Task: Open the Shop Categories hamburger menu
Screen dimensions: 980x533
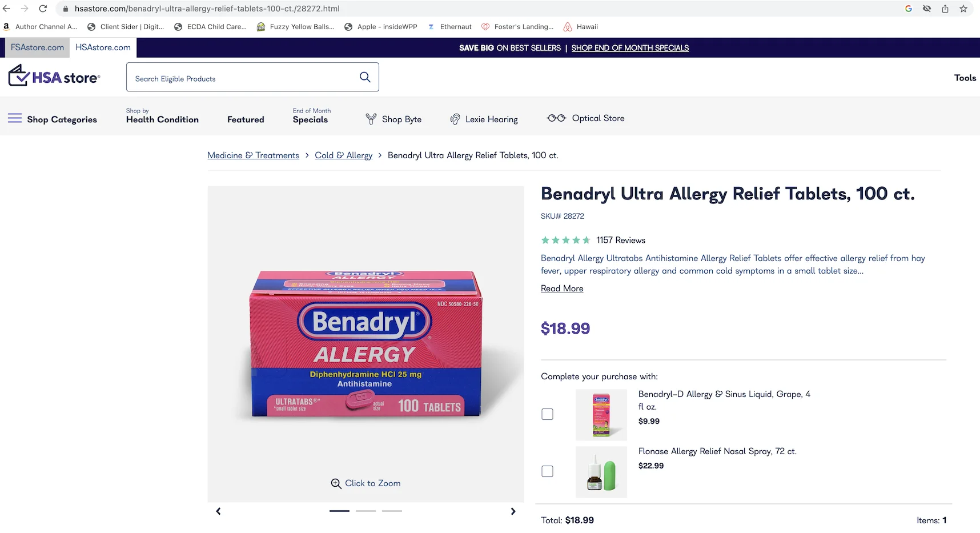Action: (x=15, y=119)
